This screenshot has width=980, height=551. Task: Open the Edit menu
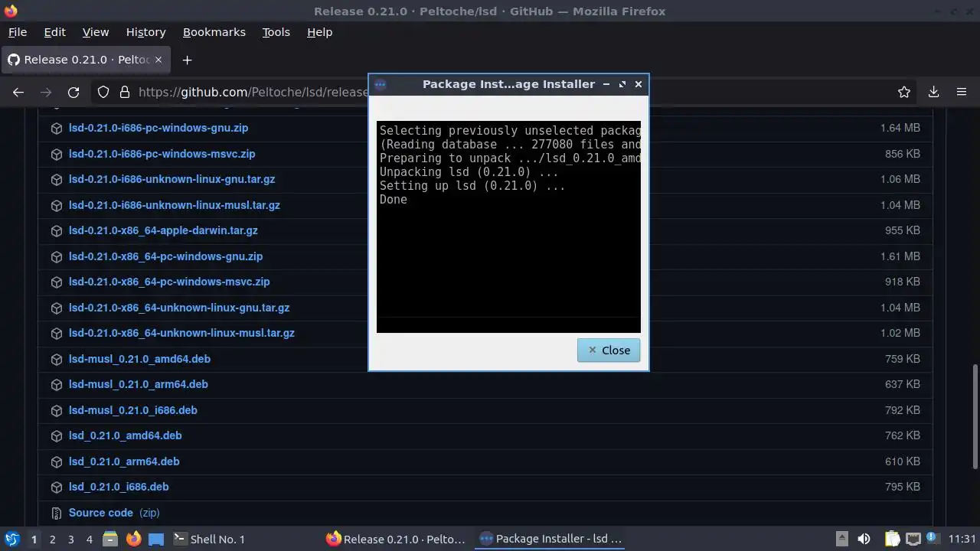click(54, 32)
